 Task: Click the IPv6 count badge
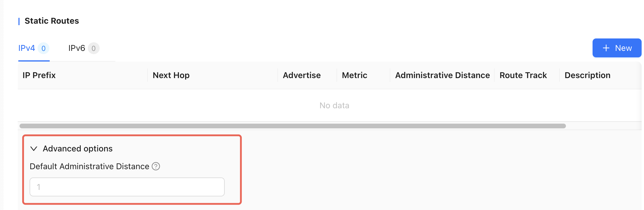[x=93, y=48]
